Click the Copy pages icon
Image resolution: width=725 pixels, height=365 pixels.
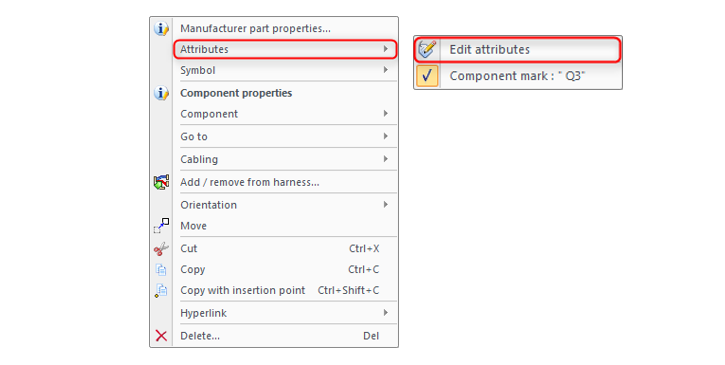(x=161, y=270)
